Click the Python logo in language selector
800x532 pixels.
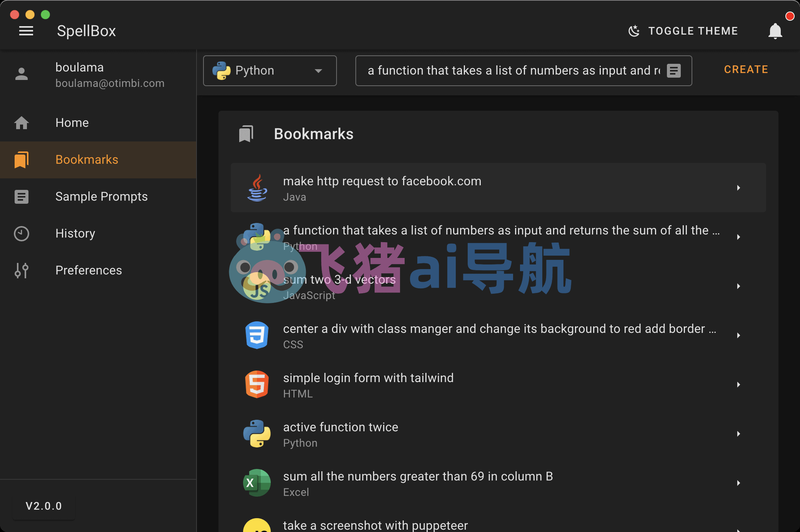(x=221, y=70)
